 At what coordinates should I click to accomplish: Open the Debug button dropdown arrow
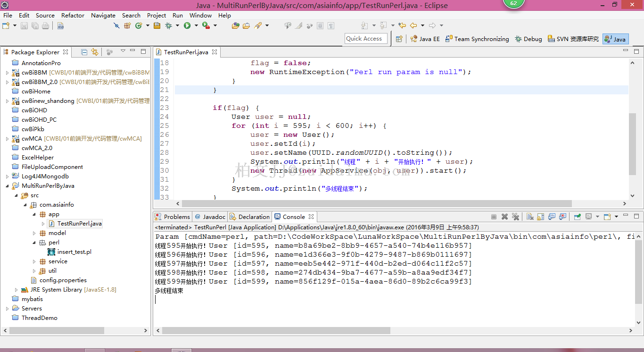click(177, 25)
